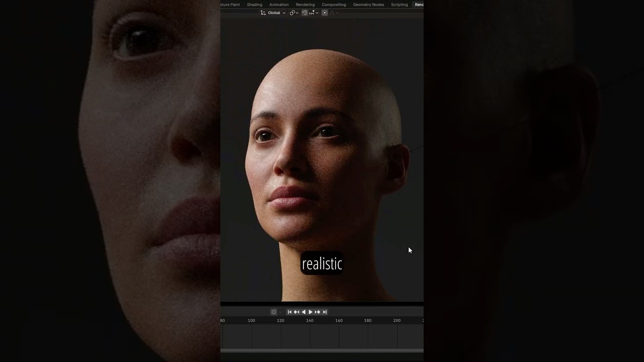Image resolution: width=644 pixels, height=362 pixels.
Task: Jump to the next keyframe
Action: click(x=317, y=312)
